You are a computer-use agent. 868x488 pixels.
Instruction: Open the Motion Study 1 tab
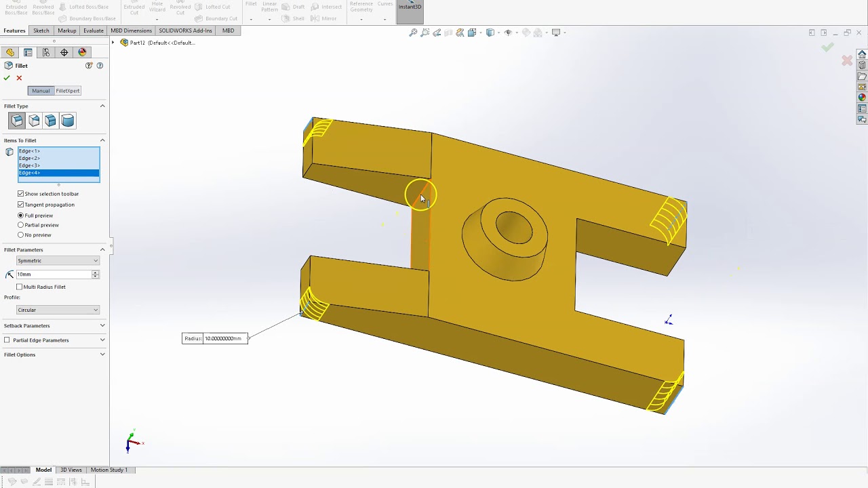pyautogui.click(x=108, y=470)
